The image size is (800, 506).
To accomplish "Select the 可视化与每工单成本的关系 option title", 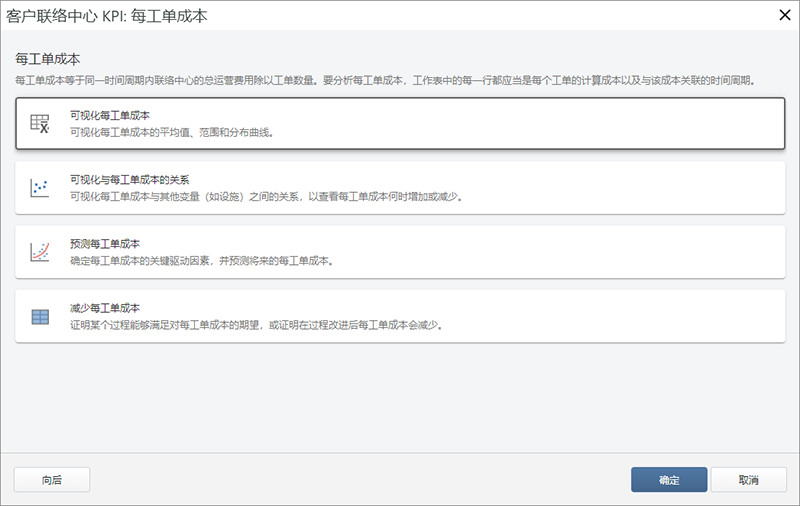I will pyautogui.click(x=129, y=181).
